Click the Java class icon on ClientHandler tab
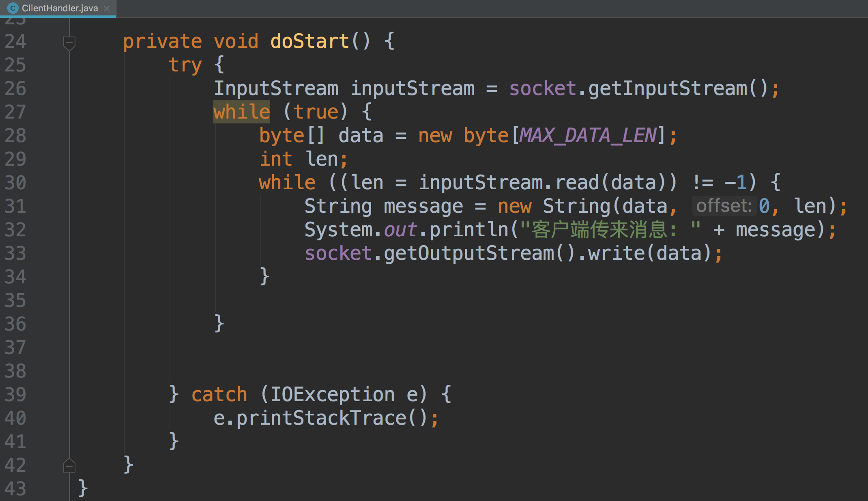Screen dimensions: 868x501 point(13,8)
